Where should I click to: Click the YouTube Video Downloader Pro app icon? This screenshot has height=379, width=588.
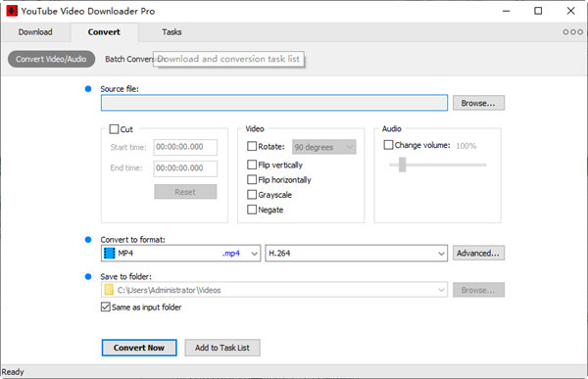pos(12,11)
